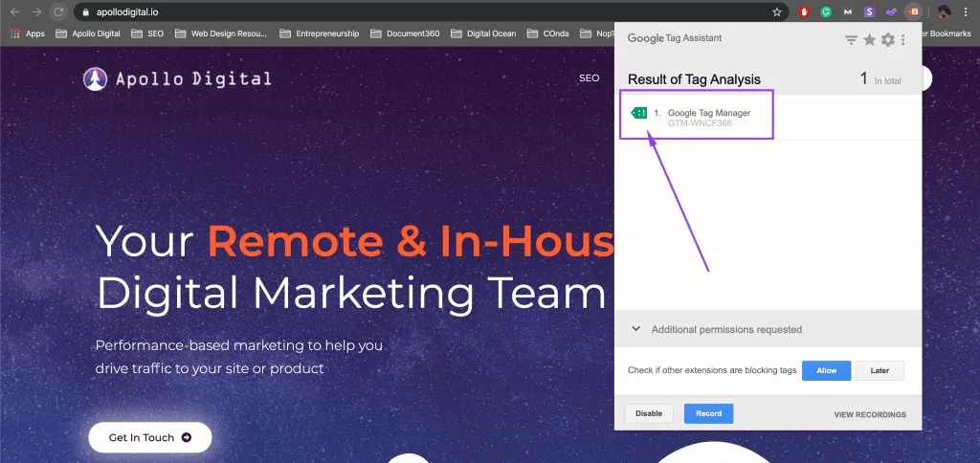Open the Web Design Resou... bookmark folder
This screenshot has height=463, width=980.
221,33
